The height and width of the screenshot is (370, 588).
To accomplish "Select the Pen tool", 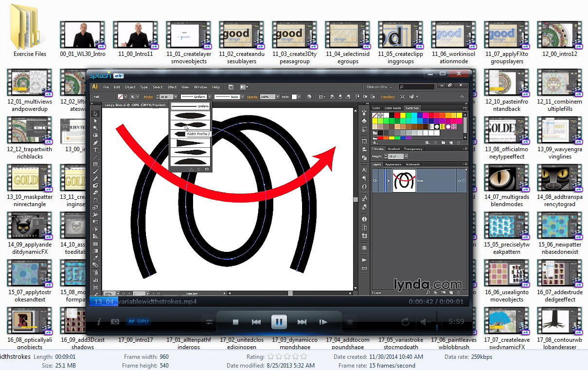I will point(96,142).
